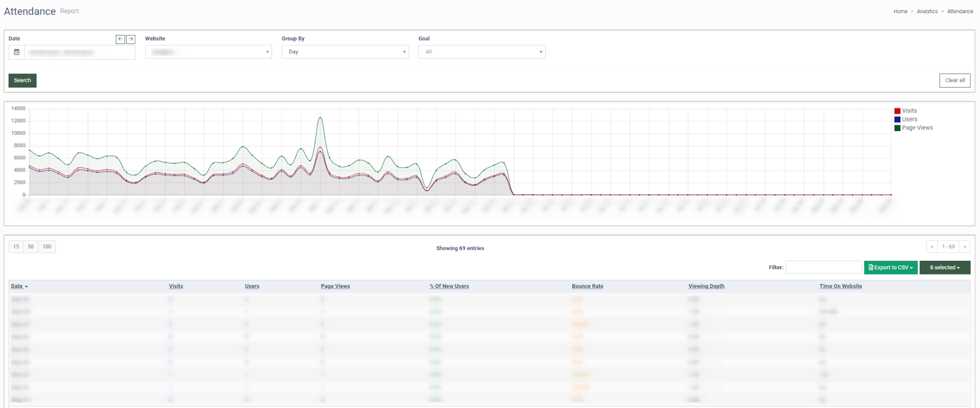980x408 pixels.
Task: Open the Group By dropdown
Action: (x=345, y=52)
